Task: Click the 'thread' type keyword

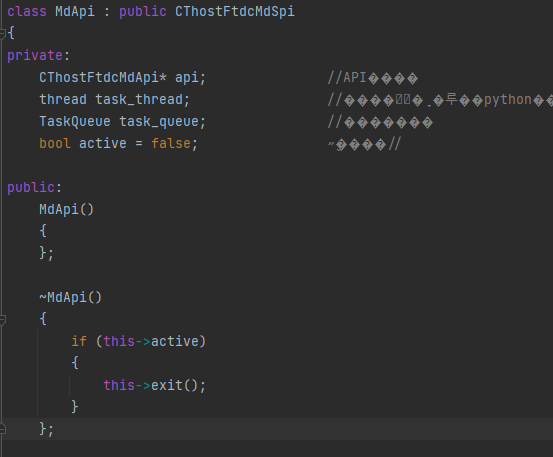Action: coord(63,99)
